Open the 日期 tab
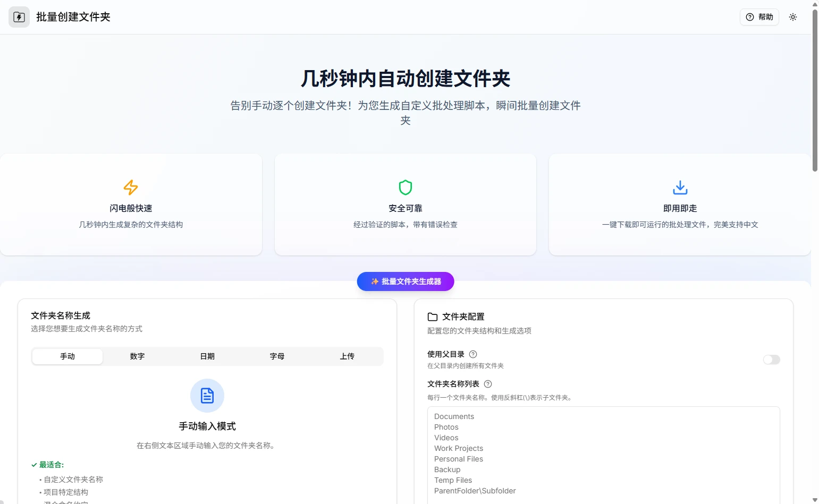Screen dimensions: 819x504 (x=207, y=356)
